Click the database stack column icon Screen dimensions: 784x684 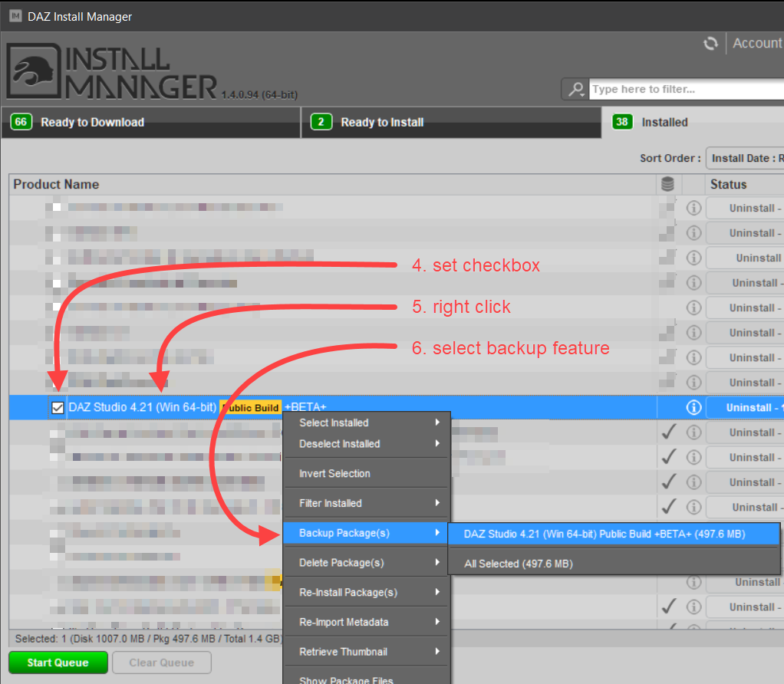[x=667, y=184]
